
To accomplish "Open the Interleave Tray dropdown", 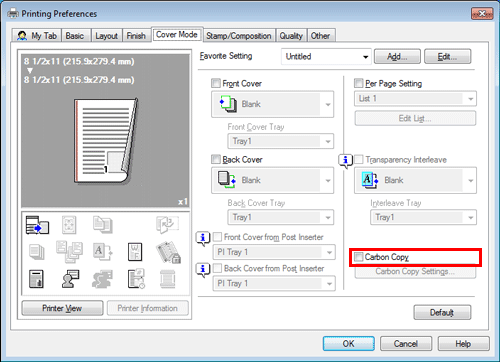I will coord(423,217).
